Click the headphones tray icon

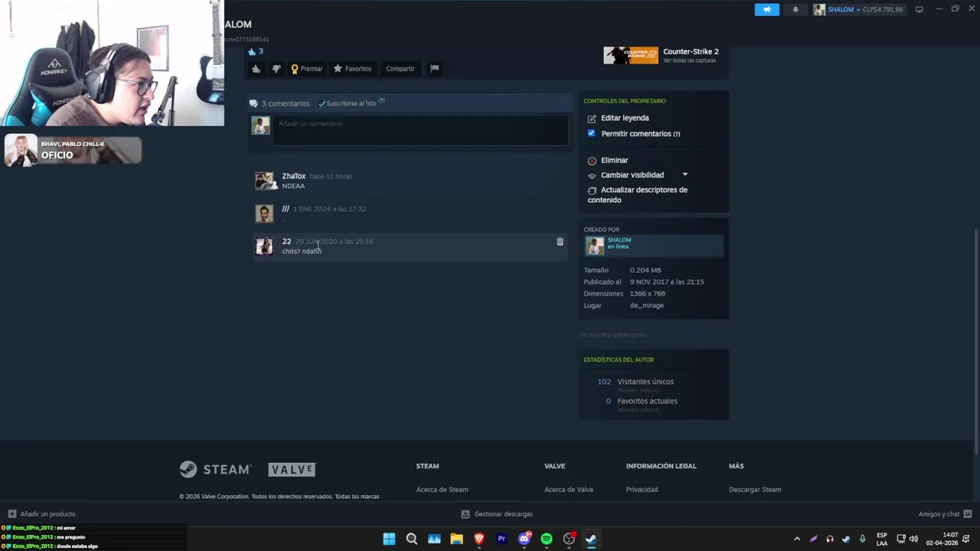830,539
